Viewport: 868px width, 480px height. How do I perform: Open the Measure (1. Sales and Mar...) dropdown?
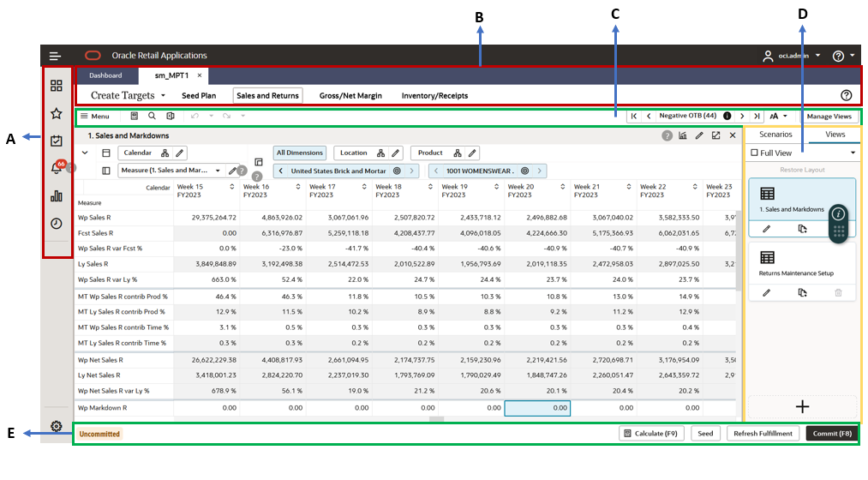218,171
